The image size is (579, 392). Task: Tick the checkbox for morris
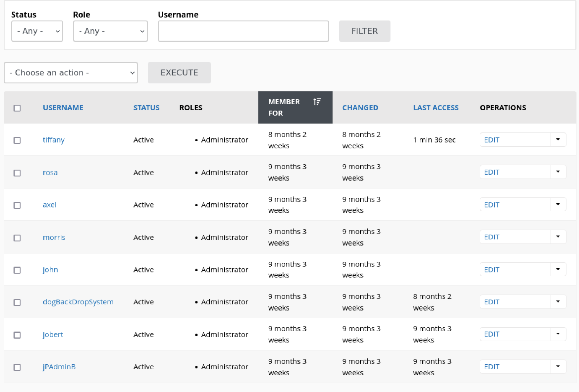pos(17,238)
